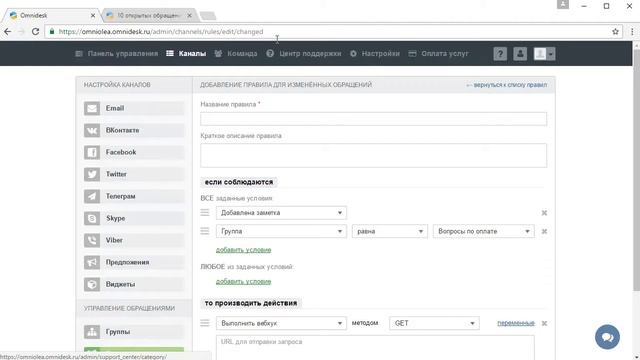This screenshot has height=360, width=640.
Task: Focus the Краткое описание правила textarea
Action: (373, 155)
